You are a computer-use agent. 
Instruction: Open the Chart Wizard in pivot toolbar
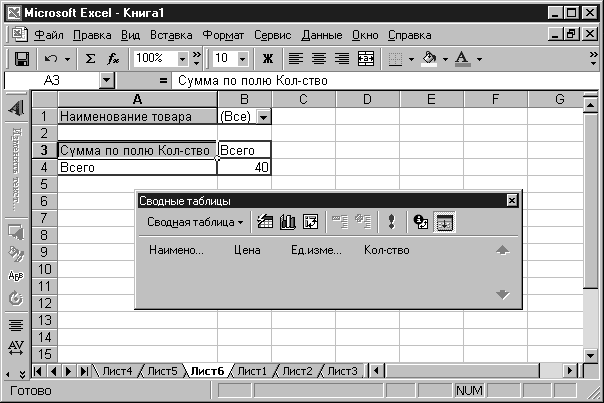pyautogui.click(x=288, y=222)
